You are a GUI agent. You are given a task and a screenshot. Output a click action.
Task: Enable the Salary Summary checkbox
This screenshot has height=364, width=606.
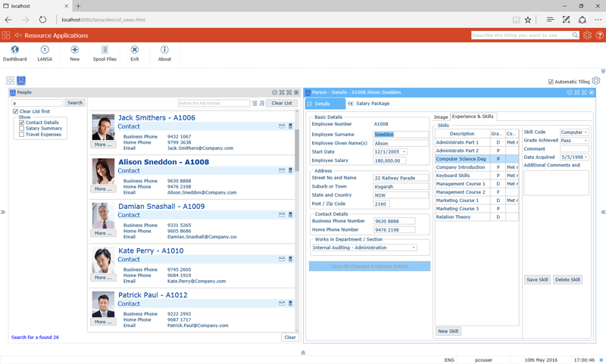tap(22, 129)
